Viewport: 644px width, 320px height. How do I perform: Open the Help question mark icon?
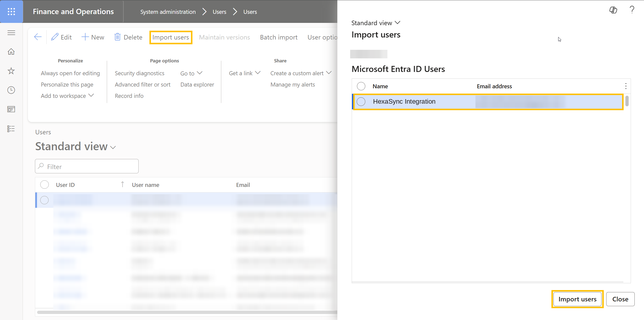632,10
